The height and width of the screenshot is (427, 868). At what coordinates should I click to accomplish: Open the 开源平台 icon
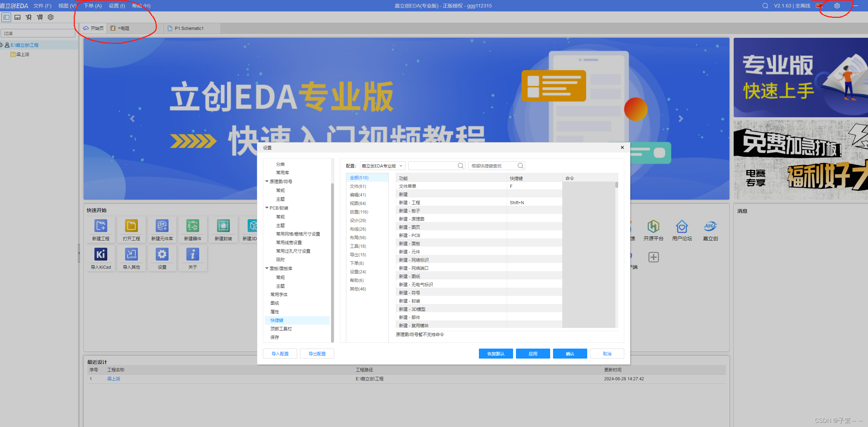[x=653, y=227]
